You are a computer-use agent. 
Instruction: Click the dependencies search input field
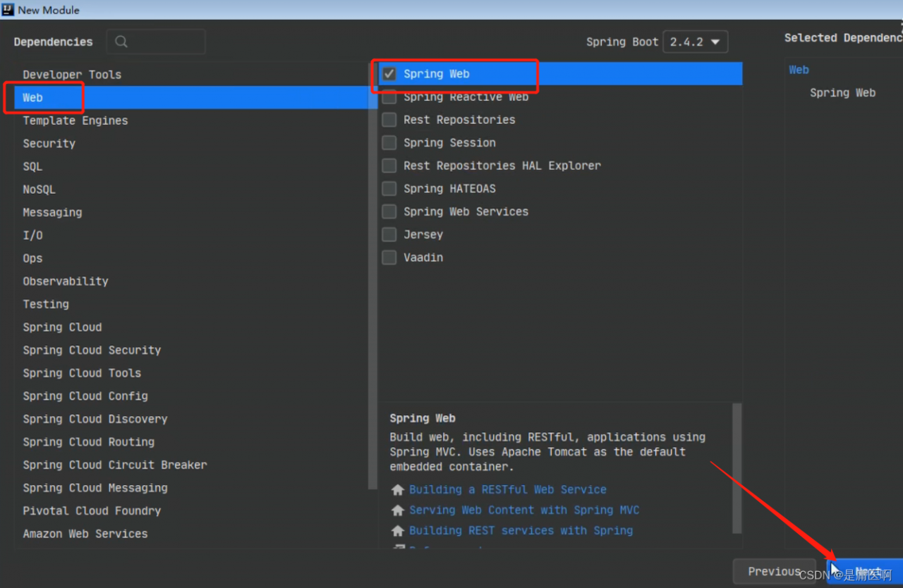[x=156, y=42]
